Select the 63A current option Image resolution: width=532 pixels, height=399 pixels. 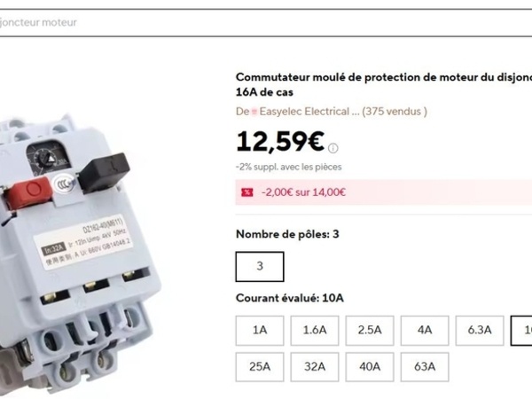[425, 366]
